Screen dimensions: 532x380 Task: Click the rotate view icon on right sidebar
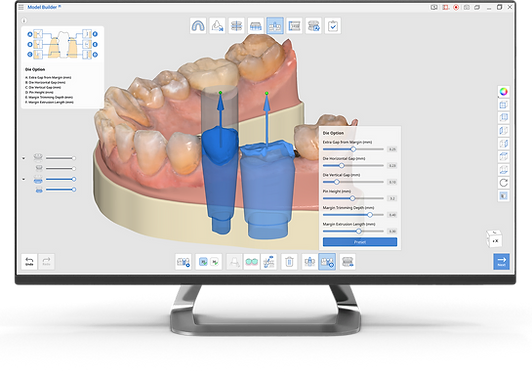504,183
